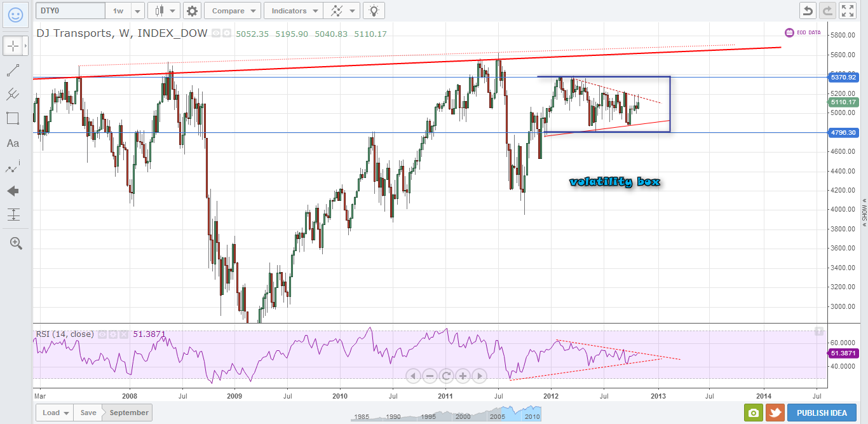The width and height of the screenshot is (868, 424).
Task: Toggle visibility eye of DJ Transports series
Action: click(x=215, y=34)
